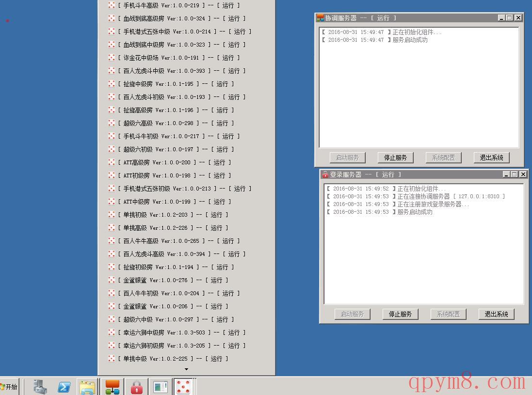Switch to 登录服务器 red lock taskbar icon
This screenshot has width=532, height=395.
click(136, 387)
